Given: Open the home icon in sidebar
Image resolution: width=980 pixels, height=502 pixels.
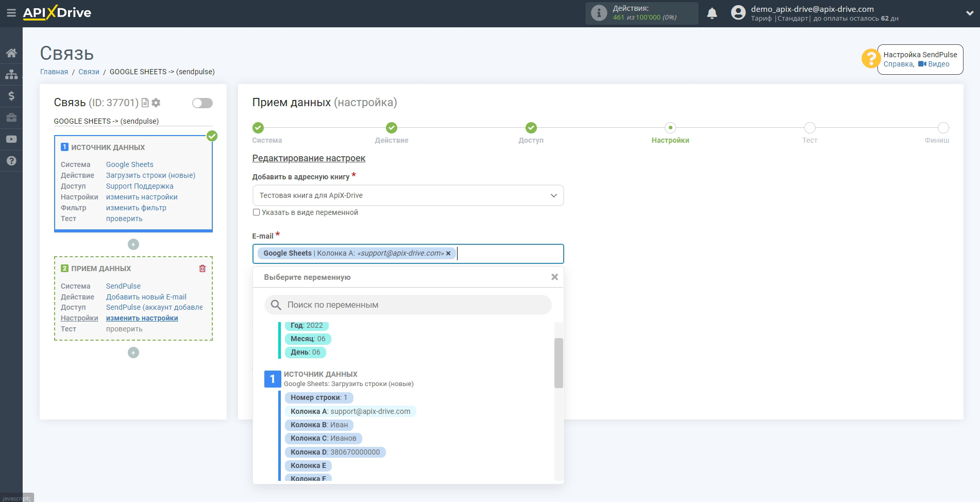Looking at the screenshot, I should 11,53.
